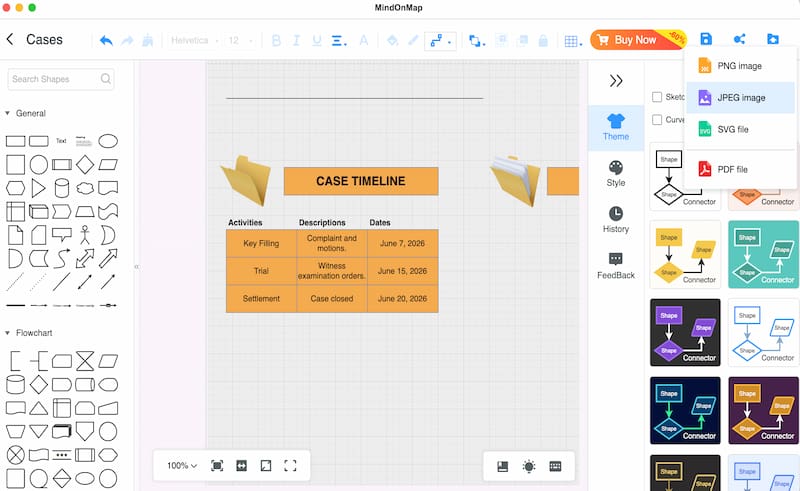Toggle the outline panel icon
Image resolution: width=800 pixels, height=491 pixels.
[503, 466]
